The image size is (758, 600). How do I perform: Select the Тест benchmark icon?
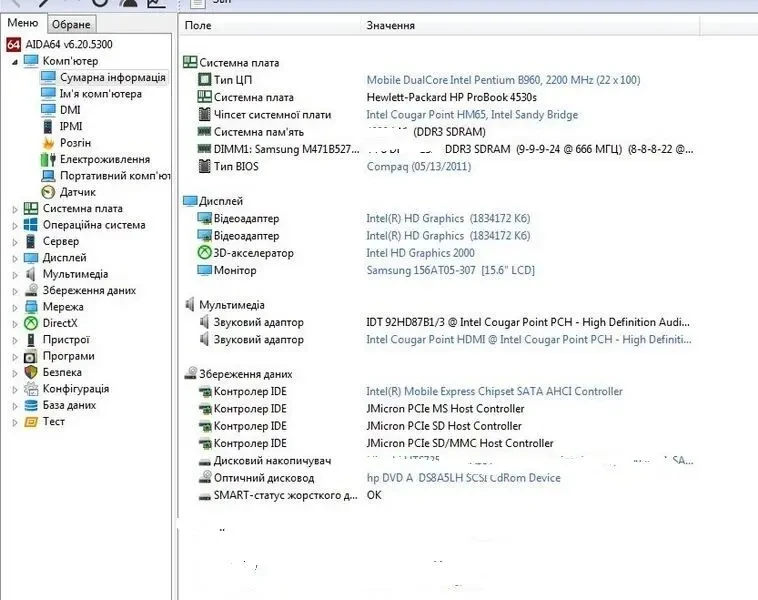[31, 422]
